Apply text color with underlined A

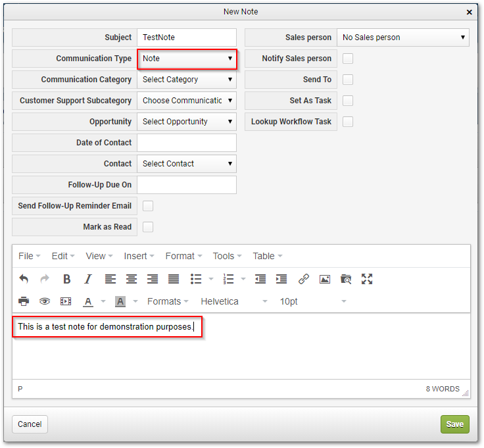tap(88, 302)
